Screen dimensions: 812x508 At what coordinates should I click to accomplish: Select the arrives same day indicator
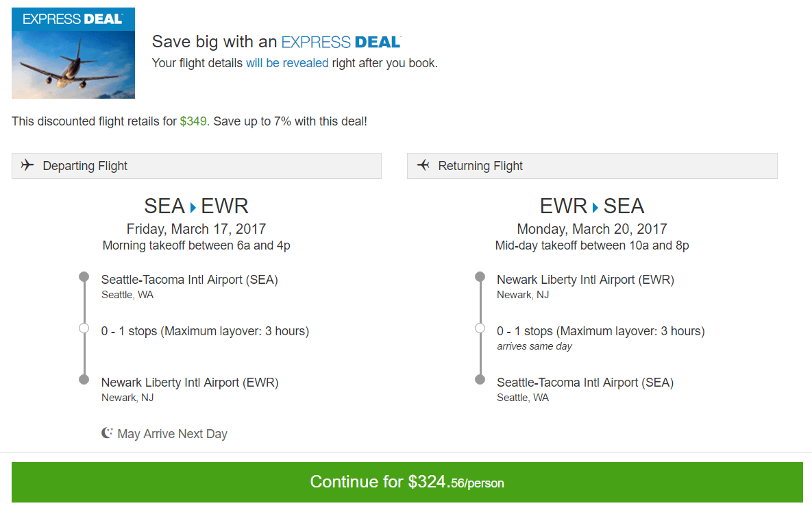click(x=534, y=346)
